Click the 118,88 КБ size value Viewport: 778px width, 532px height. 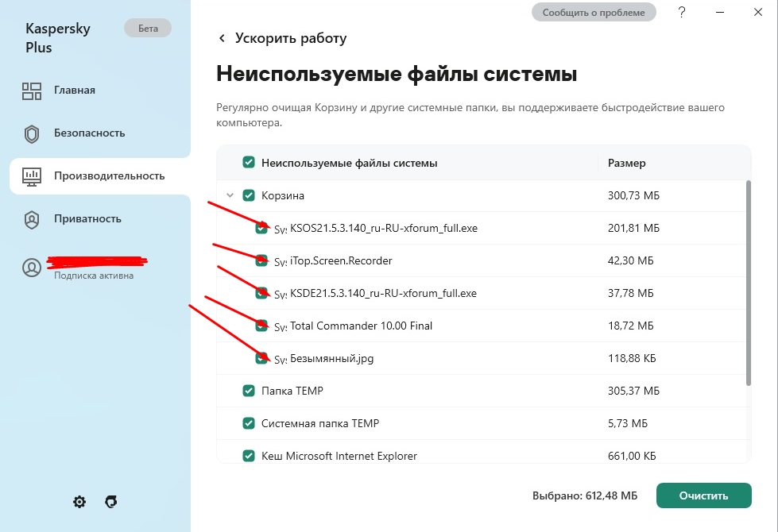[x=632, y=358]
